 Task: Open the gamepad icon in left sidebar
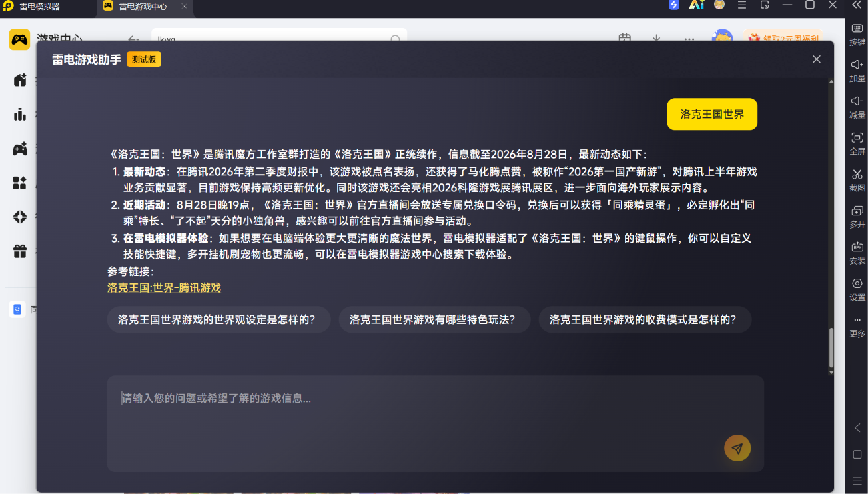click(x=20, y=149)
